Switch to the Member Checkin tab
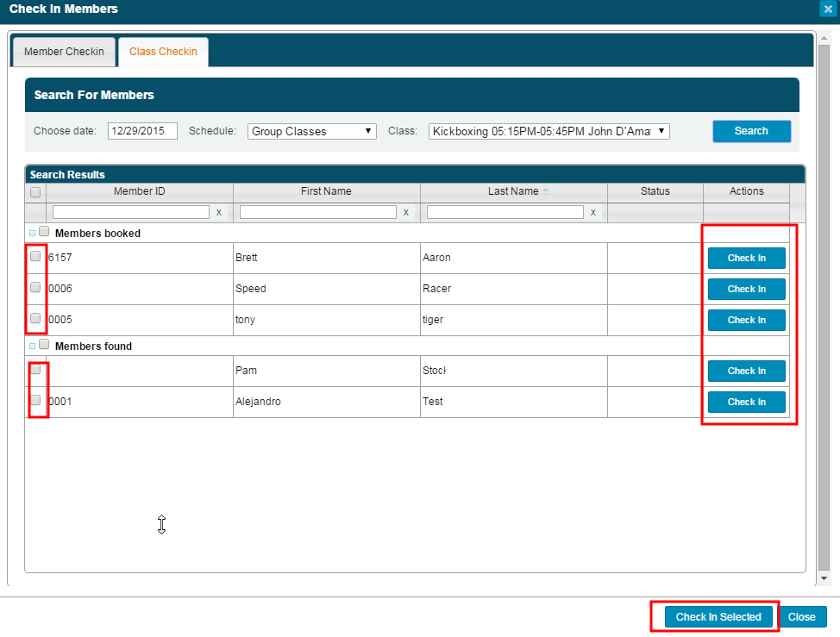Image resolution: width=840 pixels, height=637 pixels. pyautogui.click(x=64, y=52)
